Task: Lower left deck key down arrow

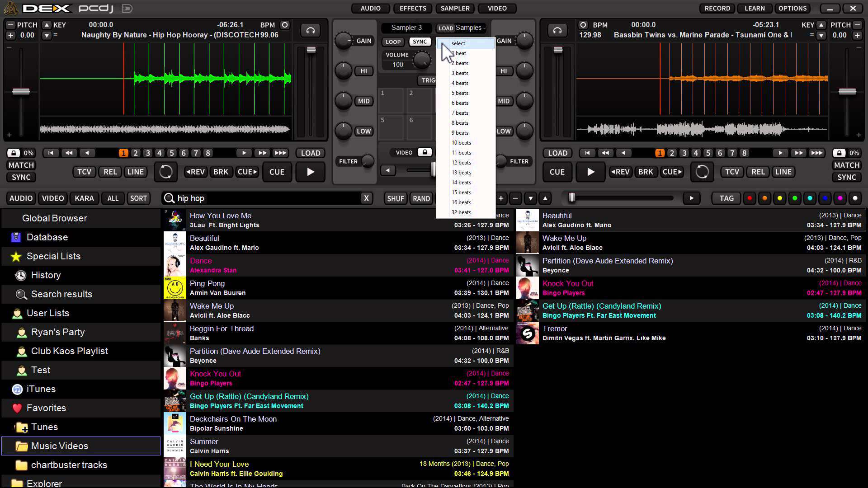Action: click(x=47, y=35)
